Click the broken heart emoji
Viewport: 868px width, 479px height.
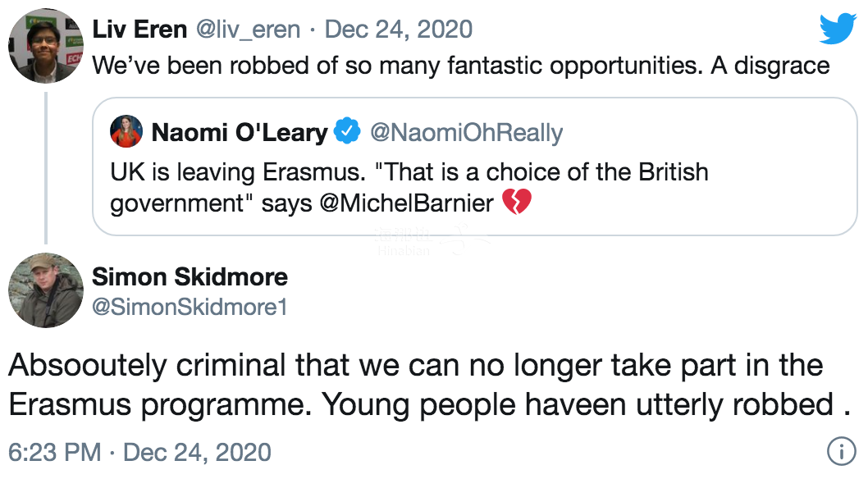point(517,202)
